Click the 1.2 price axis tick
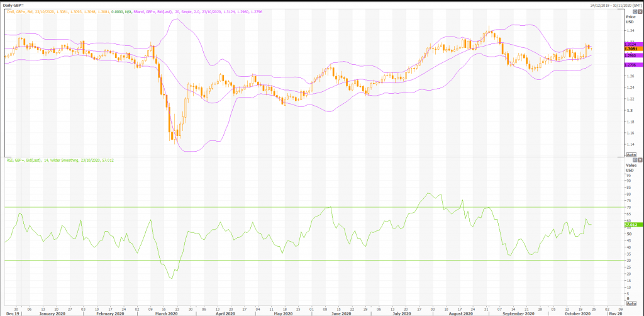644x316 pixels. coord(628,110)
